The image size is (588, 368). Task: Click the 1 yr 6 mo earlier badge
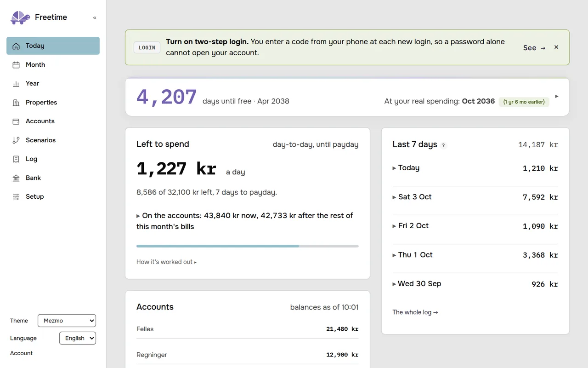pos(524,102)
